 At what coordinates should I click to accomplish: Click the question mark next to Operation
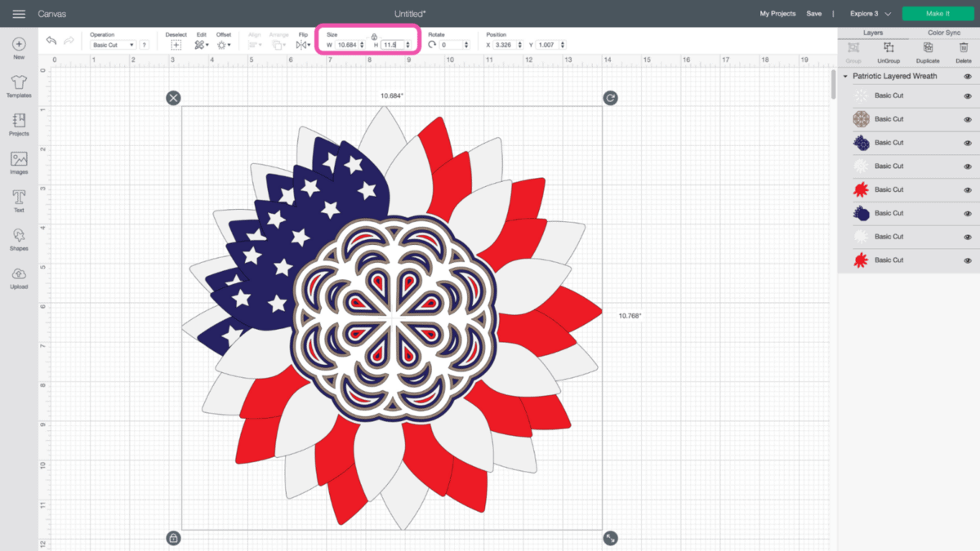pyautogui.click(x=145, y=45)
